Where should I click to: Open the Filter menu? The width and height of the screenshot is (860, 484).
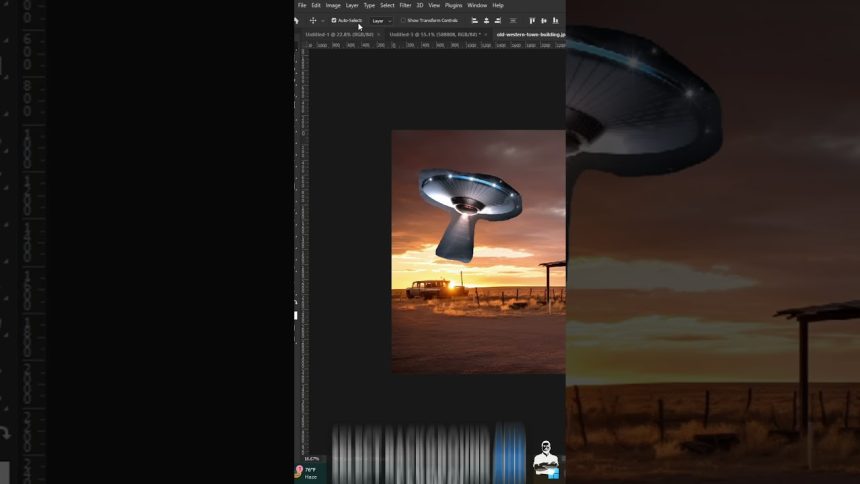tap(405, 5)
